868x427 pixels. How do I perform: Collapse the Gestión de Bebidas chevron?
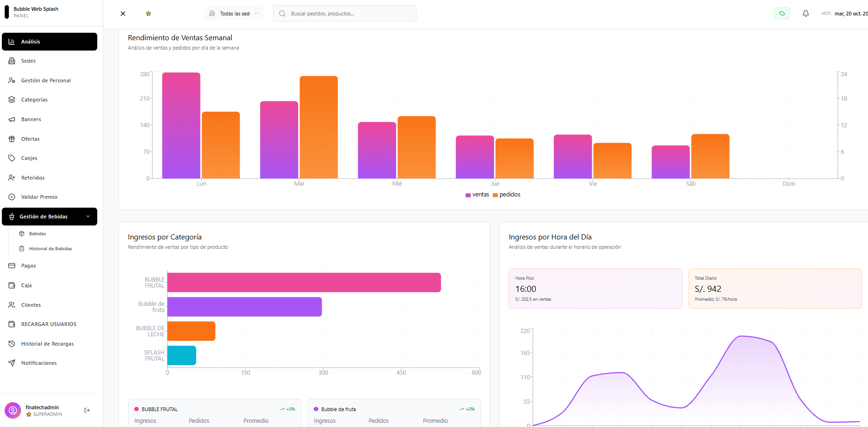(x=88, y=217)
